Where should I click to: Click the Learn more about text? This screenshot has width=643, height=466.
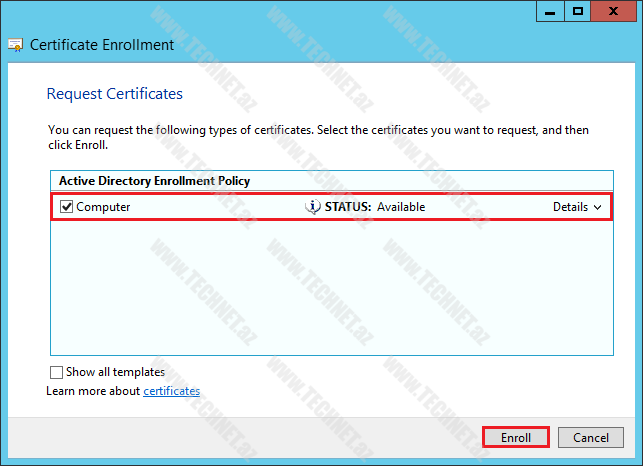pyautogui.click(x=93, y=391)
